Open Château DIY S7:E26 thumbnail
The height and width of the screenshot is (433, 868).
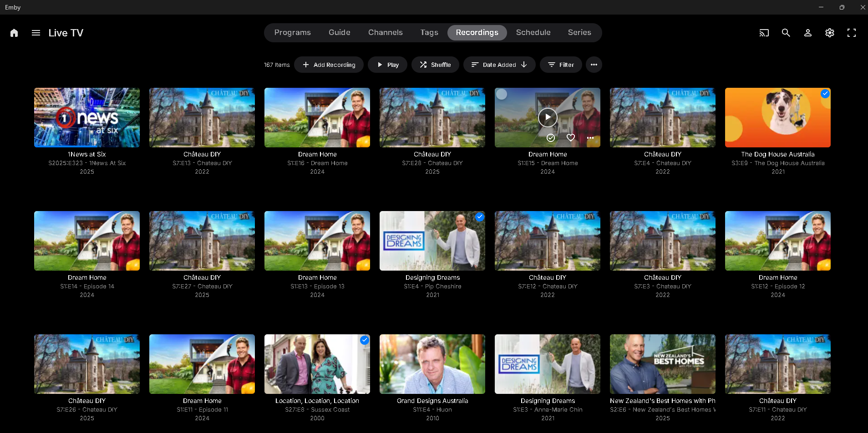click(87, 364)
